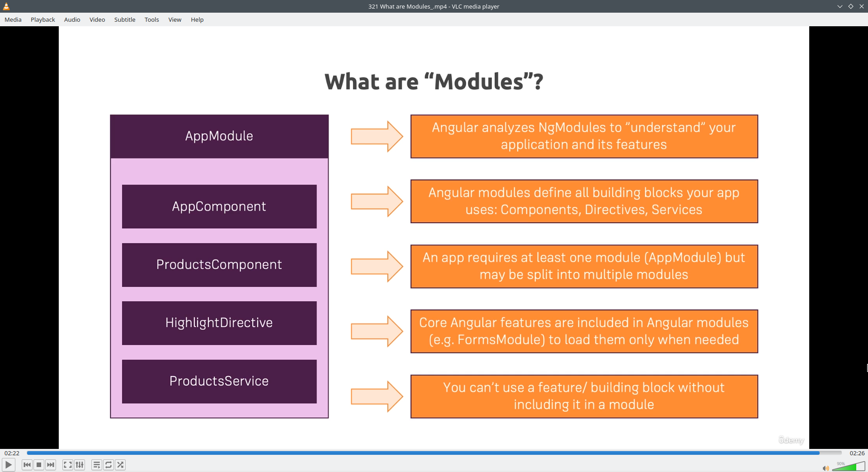Maximize or restore the VLC window
Viewport: 868px width, 472px height.
(x=851, y=6)
